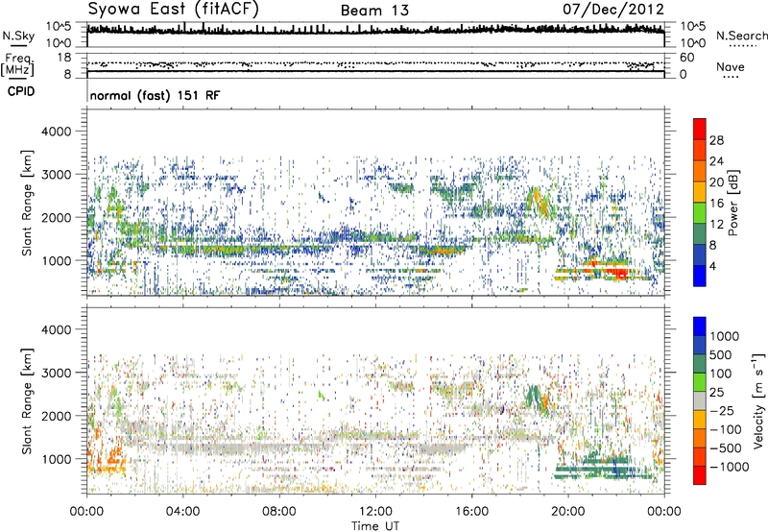
Task: Click the 'Power [dB]' colorbar title
Action: coord(732,203)
